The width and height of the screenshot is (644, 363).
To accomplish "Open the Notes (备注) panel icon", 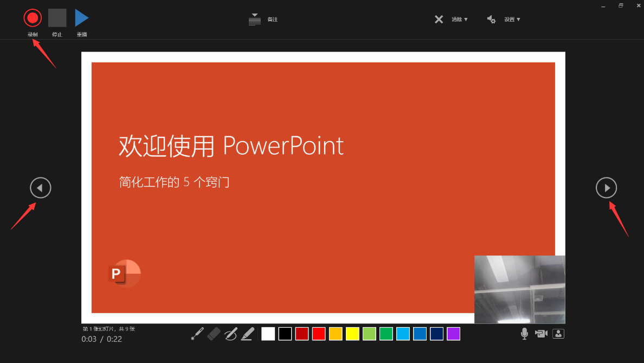I will click(255, 20).
